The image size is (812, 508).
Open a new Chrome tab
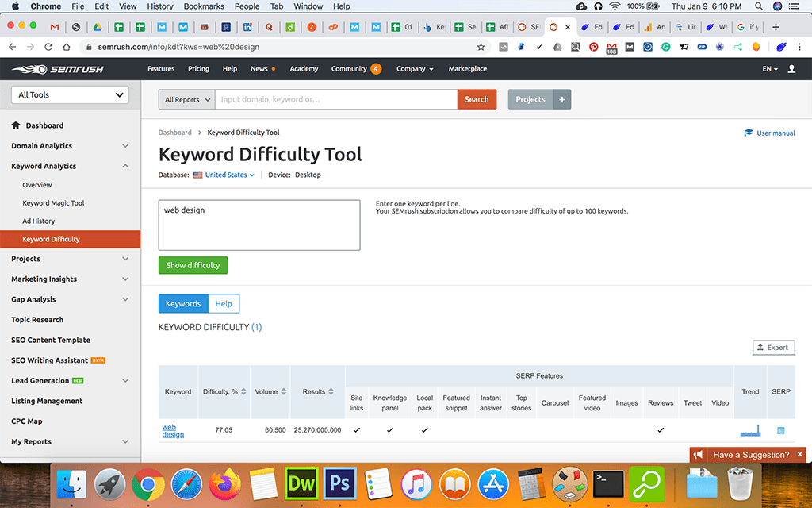point(776,27)
